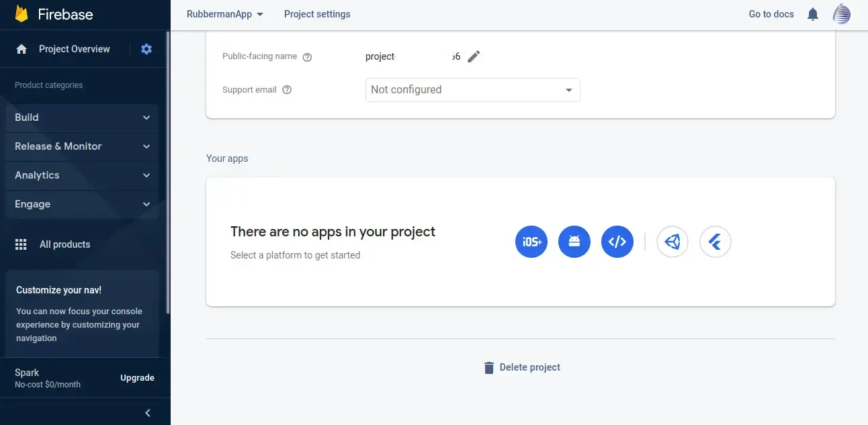Click the edit pencil next to public-facing name
Viewport: 868px width, 425px height.
point(474,57)
